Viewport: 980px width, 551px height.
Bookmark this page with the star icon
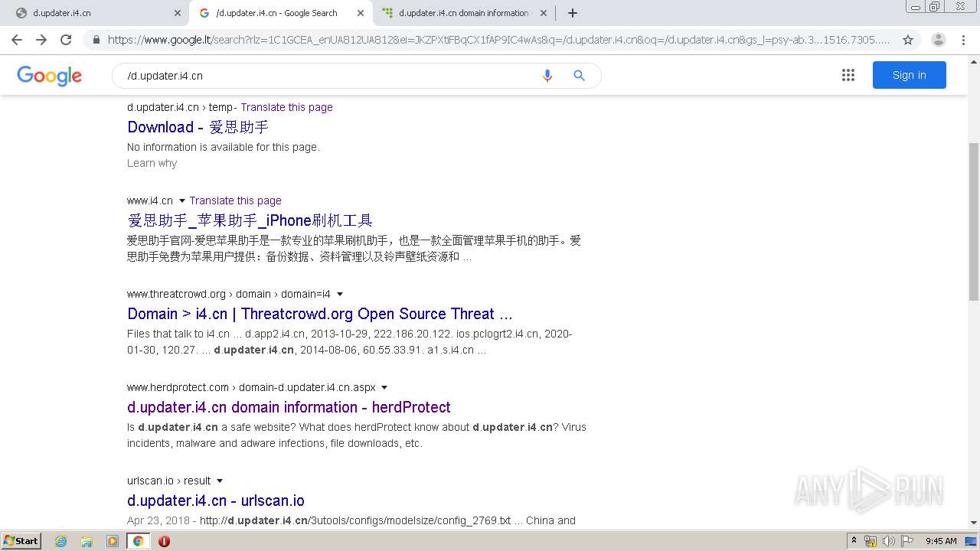pyautogui.click(x=908, y=40)
